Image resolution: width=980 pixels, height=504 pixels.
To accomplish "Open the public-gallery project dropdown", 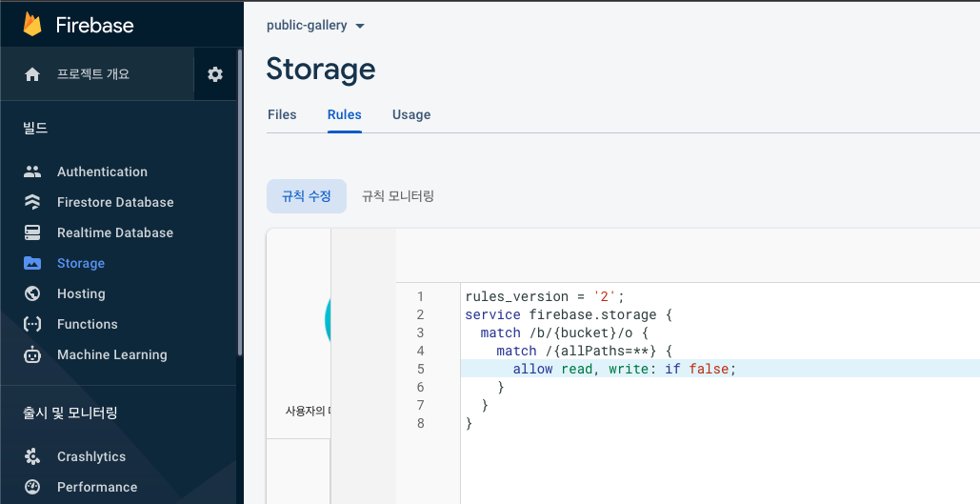I will pyautogui.click(x=315, y=26).
